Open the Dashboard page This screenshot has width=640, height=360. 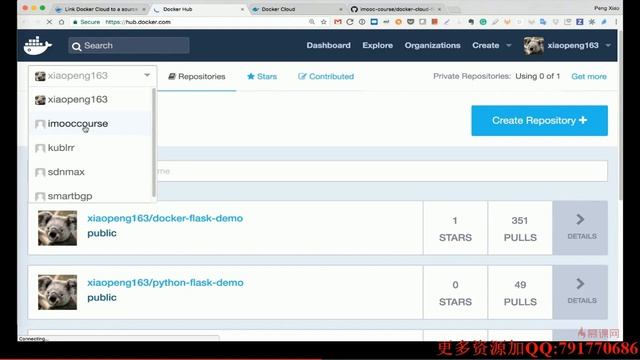(328, 45)
